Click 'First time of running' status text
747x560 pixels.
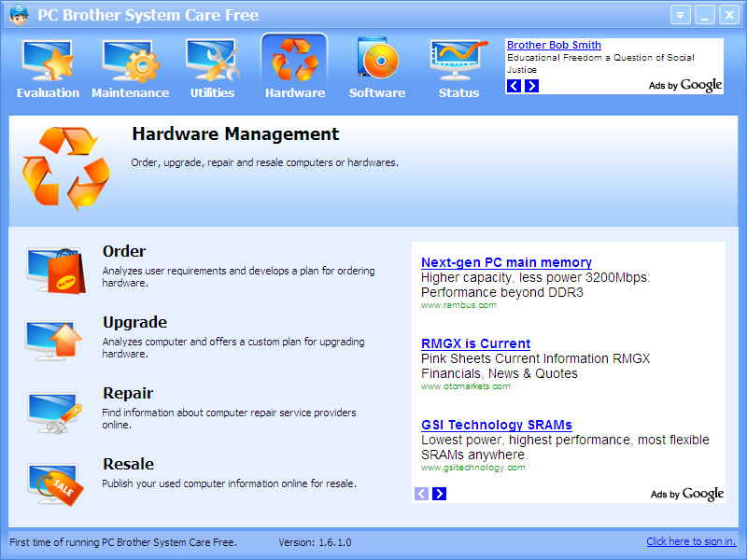point(123,542)
